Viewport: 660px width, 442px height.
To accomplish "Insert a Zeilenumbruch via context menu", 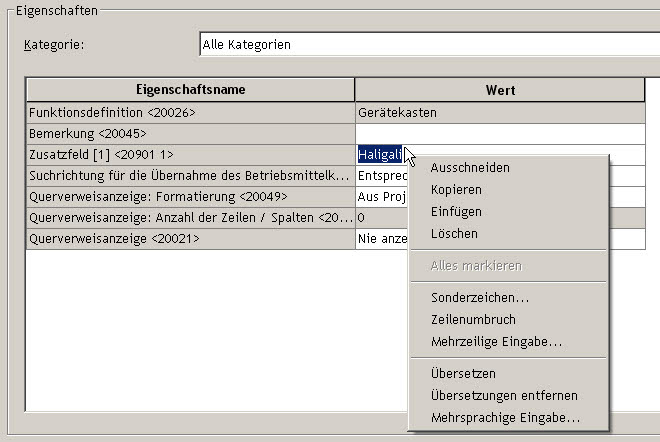I will [x=473, y=320].
